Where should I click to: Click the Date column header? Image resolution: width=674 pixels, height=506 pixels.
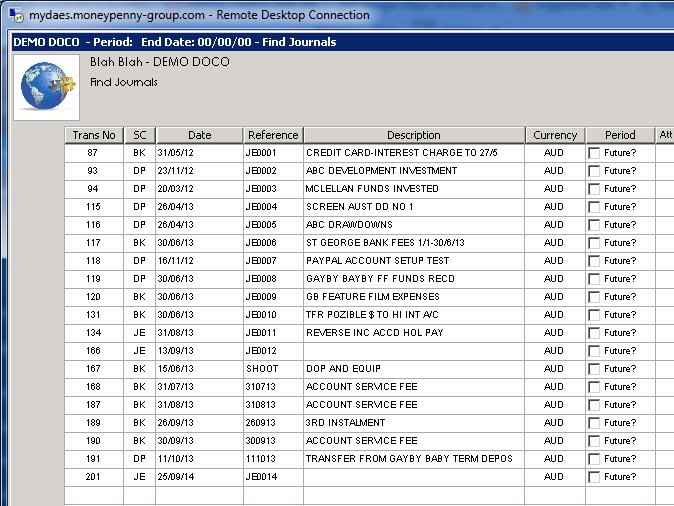[x=199, y=135]
